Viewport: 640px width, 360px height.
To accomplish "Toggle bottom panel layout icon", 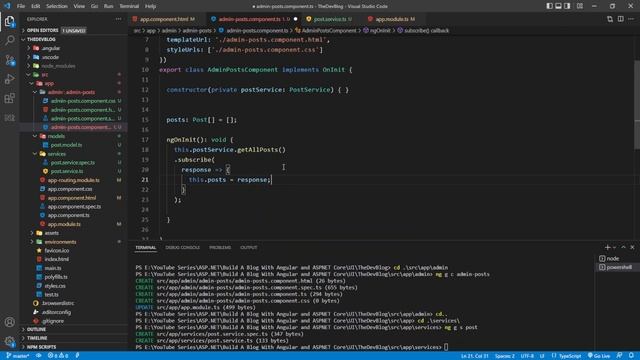I will (558, 6).
